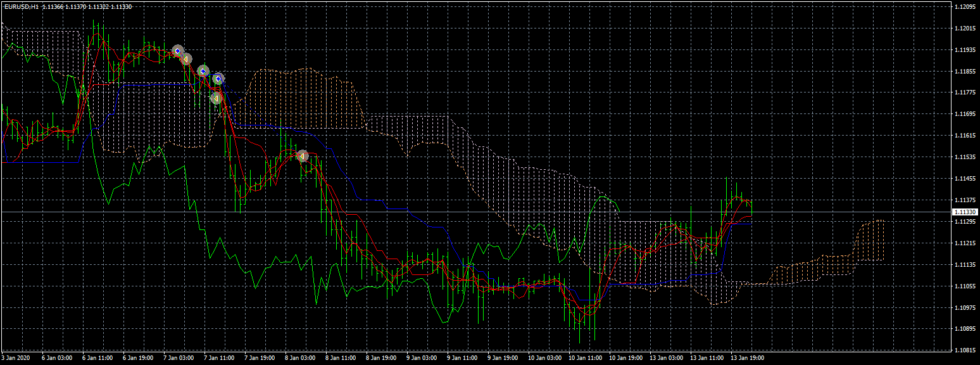Select the first blue trade arrow near 1.11935
Viewport: 980px width, 365px height.
pos(178,51)
